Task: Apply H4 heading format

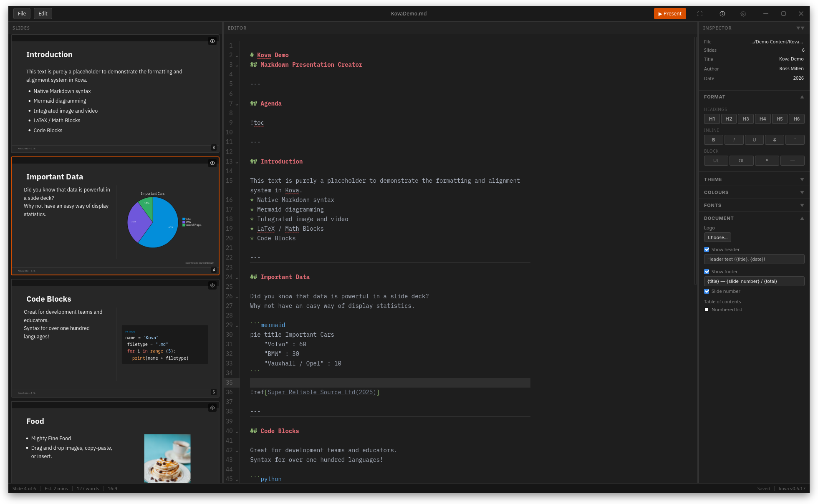Action: pyautogui.click(x=763, y=119)
